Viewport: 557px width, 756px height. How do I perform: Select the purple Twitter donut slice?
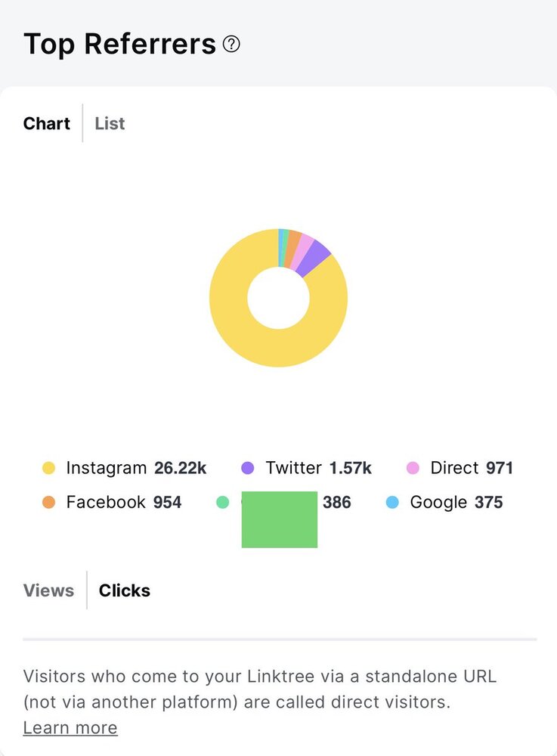pyautogui.click(x=316, y=256)
